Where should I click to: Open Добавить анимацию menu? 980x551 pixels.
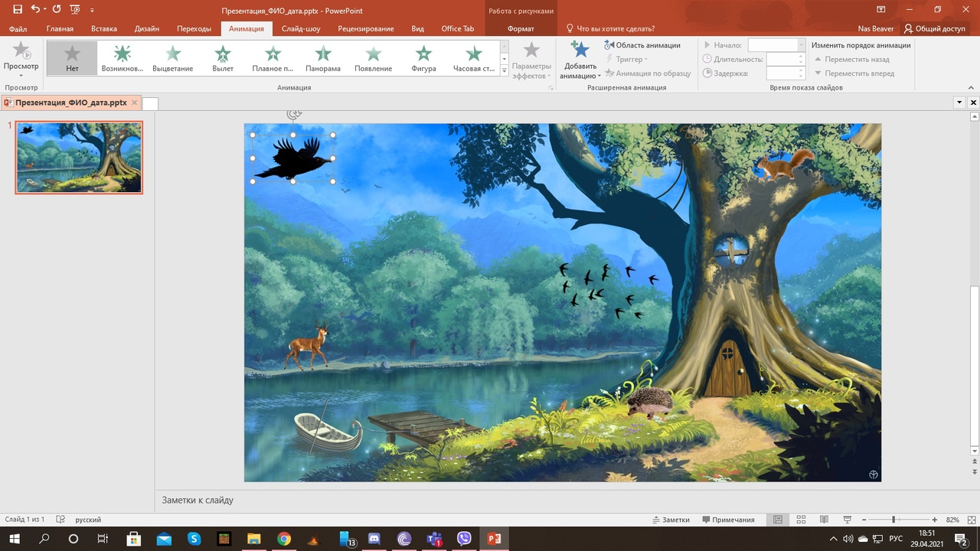coord(580,60)
